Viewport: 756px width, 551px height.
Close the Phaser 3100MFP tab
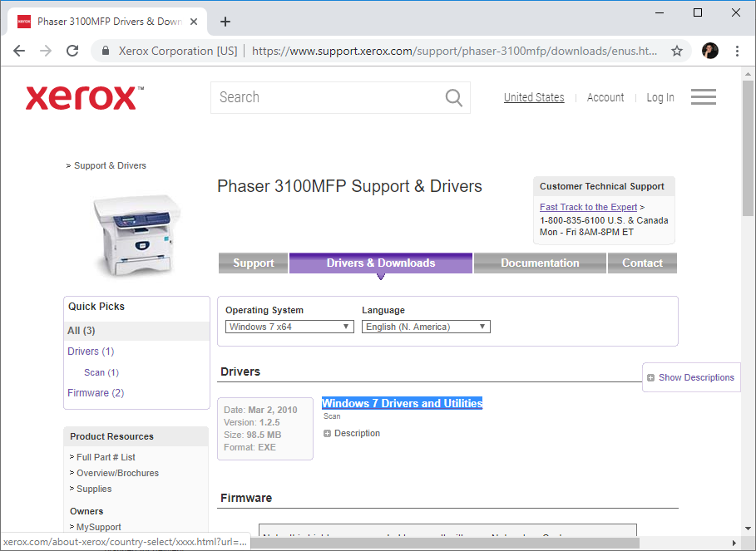193,22
